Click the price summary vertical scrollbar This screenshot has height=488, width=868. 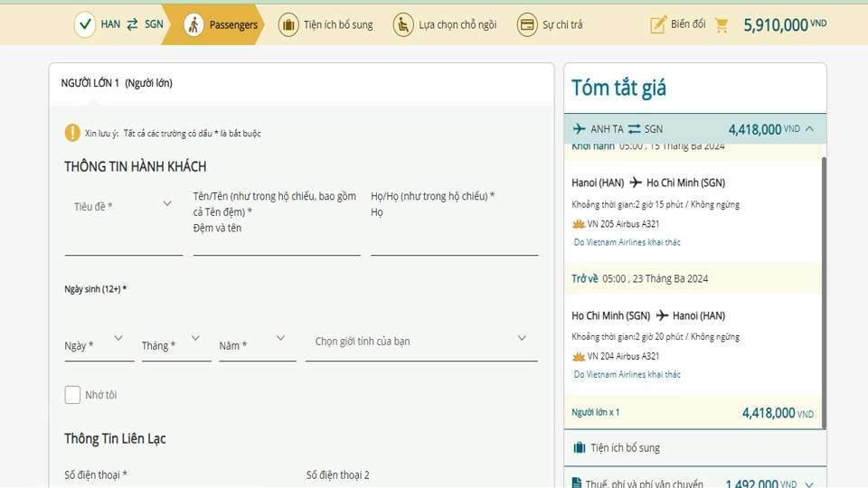823,292
